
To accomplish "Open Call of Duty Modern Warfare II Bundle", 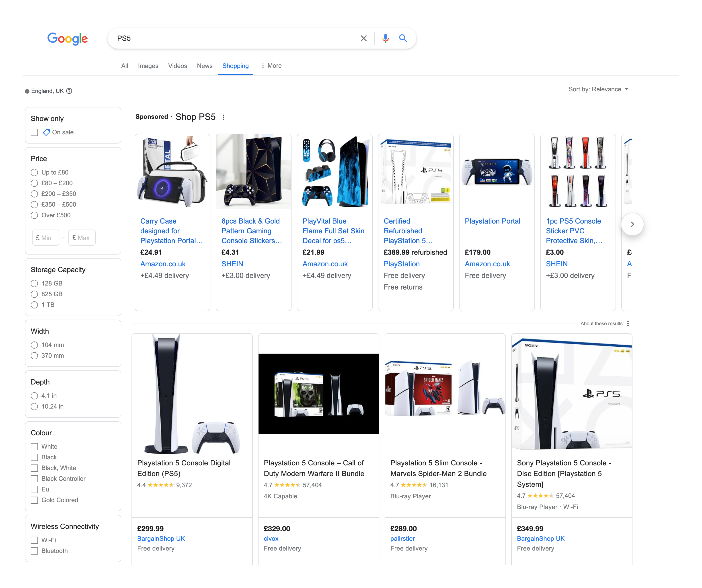I will coord(314,468).
